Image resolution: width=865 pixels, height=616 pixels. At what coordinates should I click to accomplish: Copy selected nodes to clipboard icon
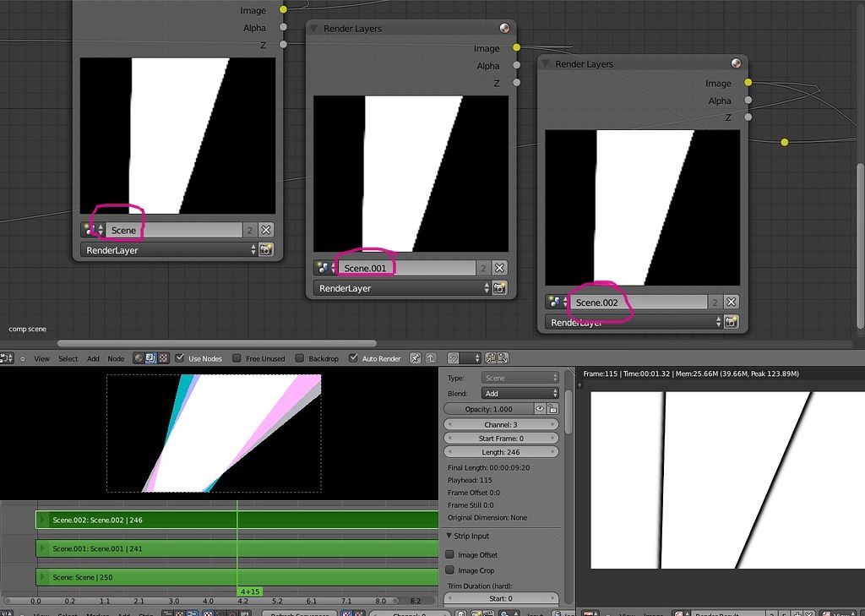click(x=490, y=358)
